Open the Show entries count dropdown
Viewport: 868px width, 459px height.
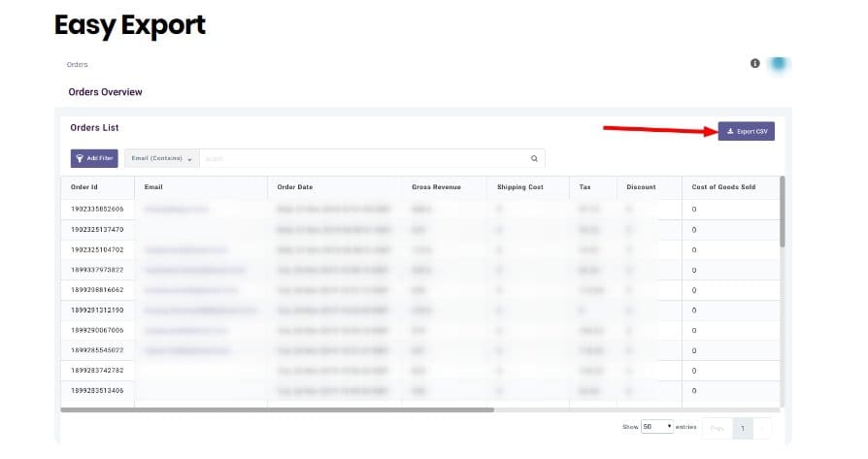point(657,426)
